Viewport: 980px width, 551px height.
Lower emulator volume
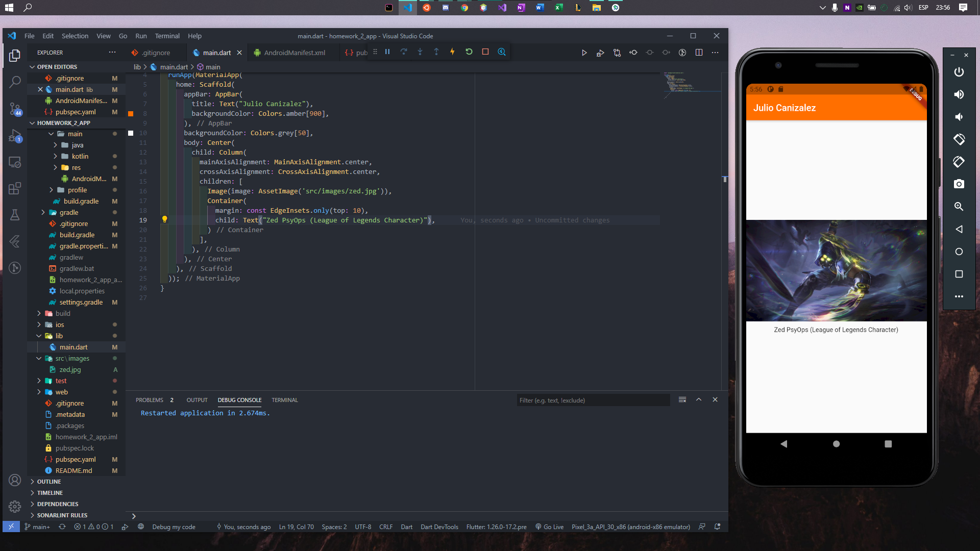(959, 117)
